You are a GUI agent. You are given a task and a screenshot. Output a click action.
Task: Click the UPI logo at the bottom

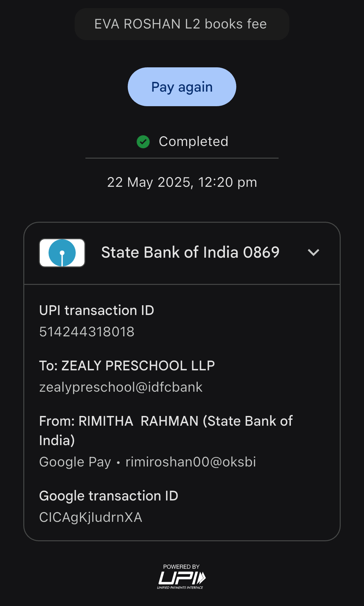[182, 578]
